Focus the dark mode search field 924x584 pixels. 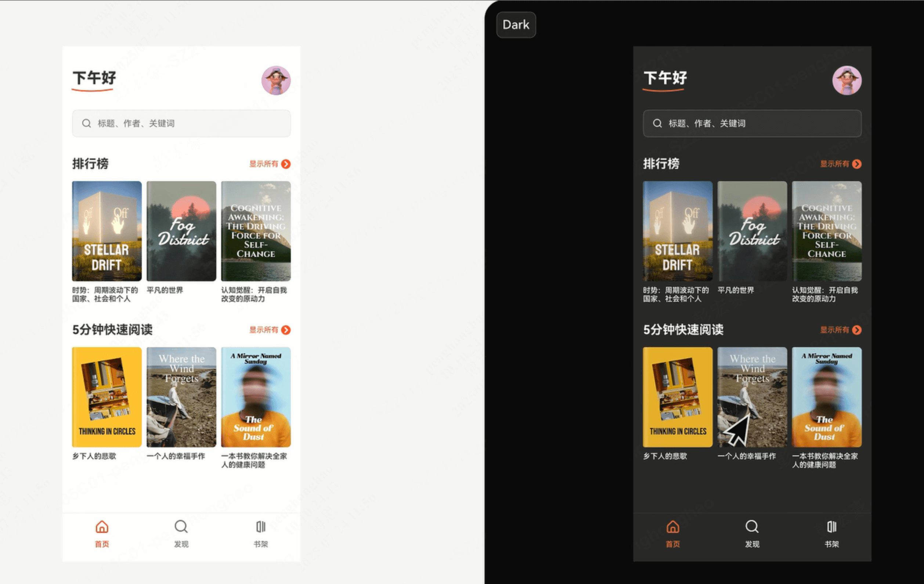coord(752,123)
